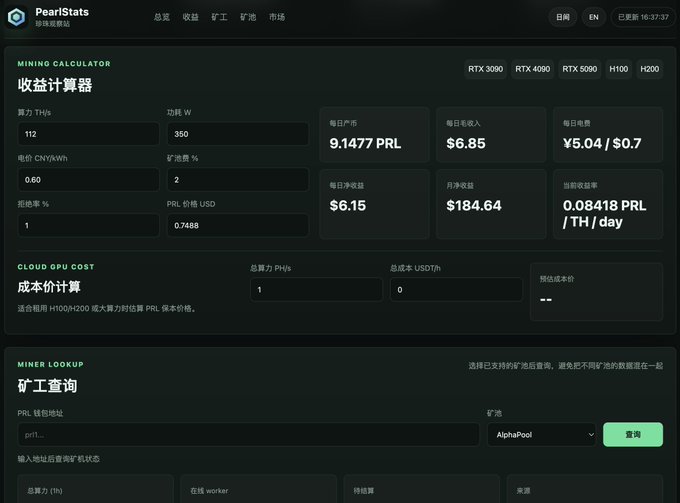This screenshot has width=680, height=503.
Task: Open the 矿池 navigation tab
Action: point(248,17)
